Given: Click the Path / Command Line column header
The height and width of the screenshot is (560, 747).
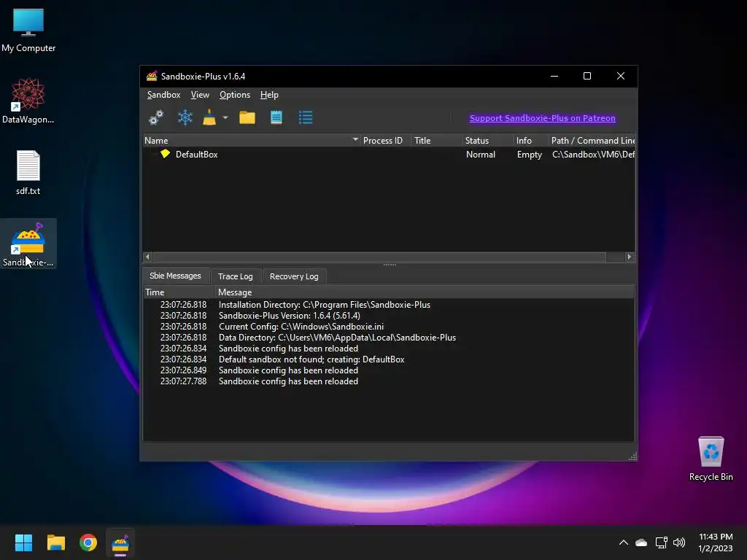Looking at the screenshot, I should pyautogui.click(x=591, y=141).
